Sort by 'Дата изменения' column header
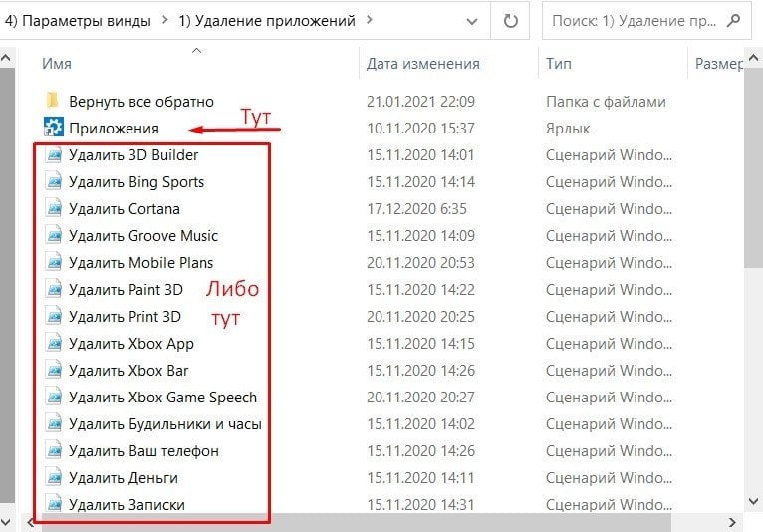The height and width of the screenshot is (532, 763). 423,64
